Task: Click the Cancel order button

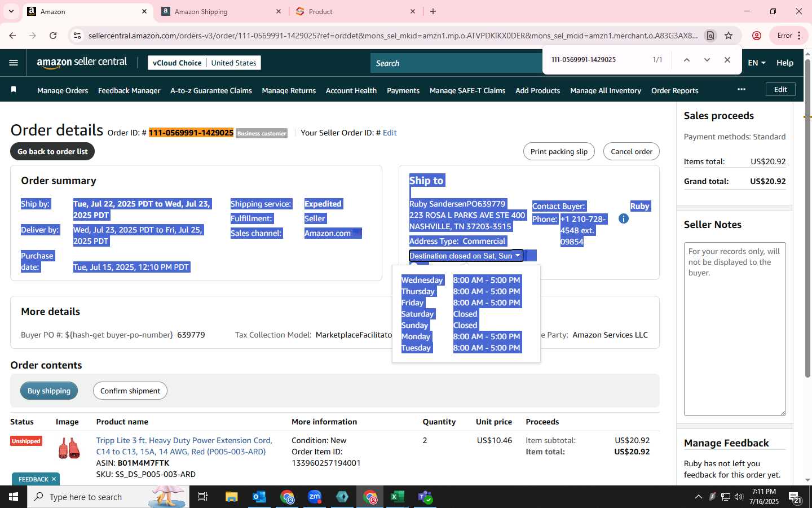Action: (632, 151)
